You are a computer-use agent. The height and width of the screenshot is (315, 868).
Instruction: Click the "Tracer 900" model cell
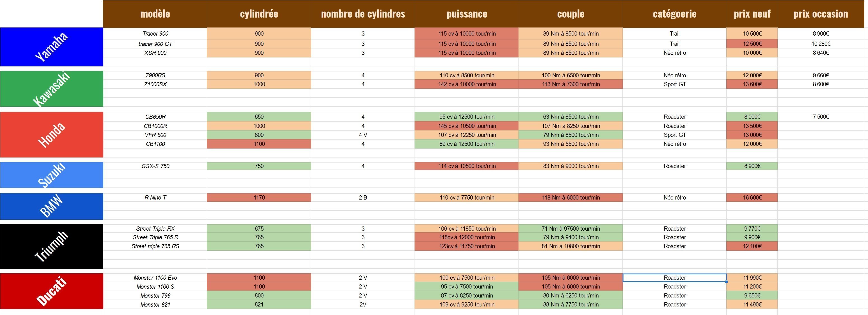tap(155, 34)
